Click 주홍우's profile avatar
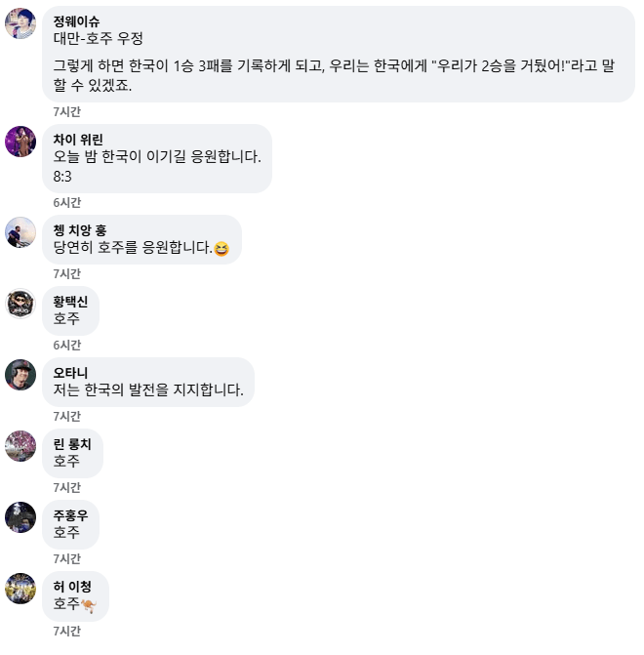The image size is (644, 655). [x=20, y=517]
